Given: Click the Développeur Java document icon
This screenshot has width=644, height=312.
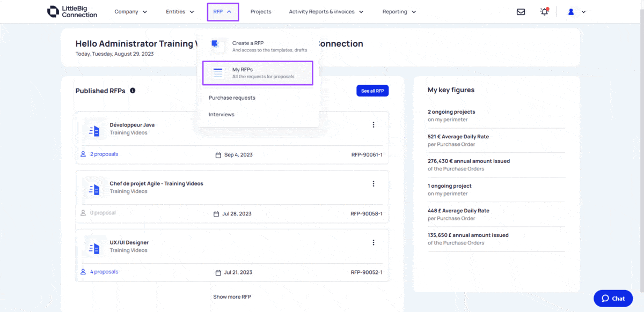Looking at the screenshot, I should (x=94, y=130).
